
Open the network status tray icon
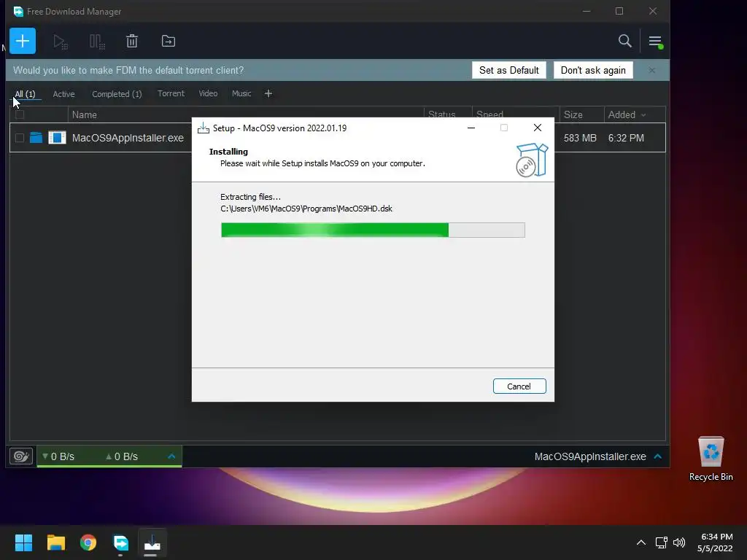click(661, 542)
